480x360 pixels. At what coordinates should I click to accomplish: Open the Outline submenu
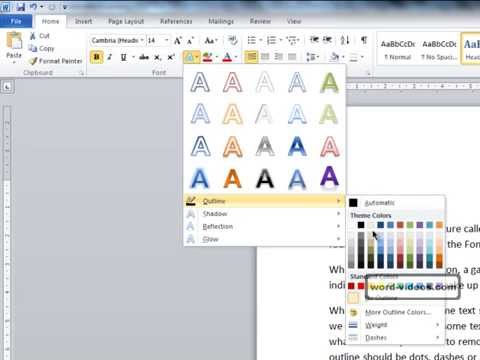(x=264, y=201)
